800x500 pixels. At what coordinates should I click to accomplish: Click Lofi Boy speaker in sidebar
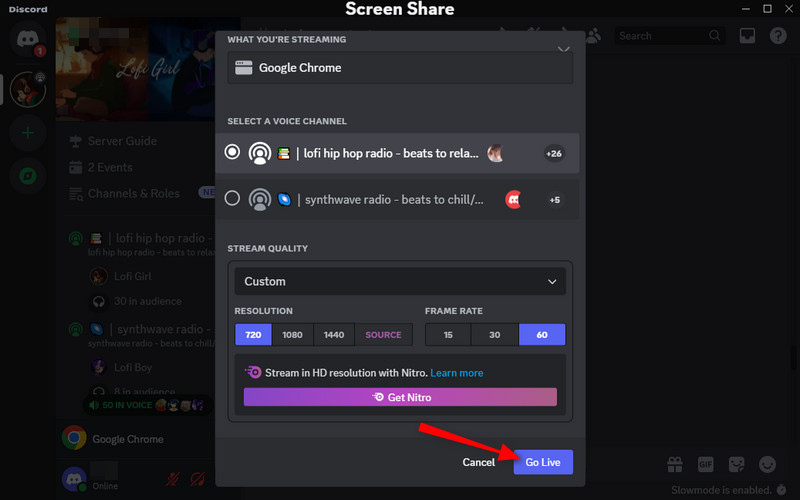pyautogui.click(x=121, y=367)
